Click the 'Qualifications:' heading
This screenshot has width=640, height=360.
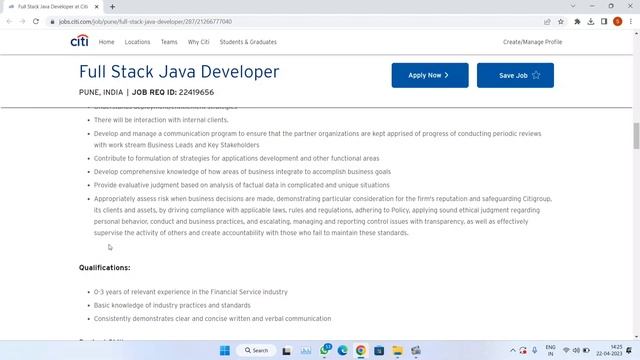[x=104, y=268]
